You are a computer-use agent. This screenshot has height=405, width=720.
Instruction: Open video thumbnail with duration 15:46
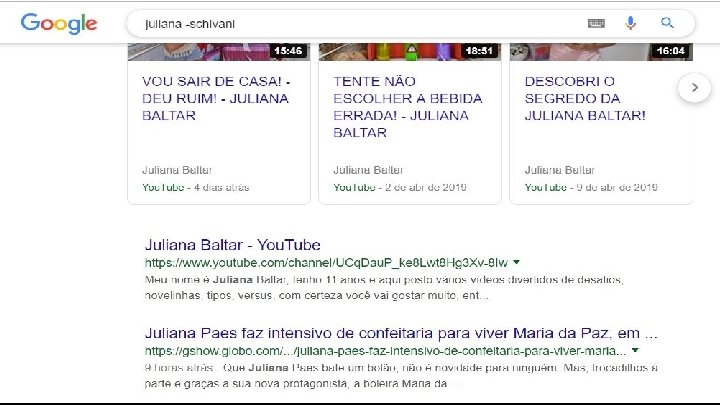pos(219,52)
